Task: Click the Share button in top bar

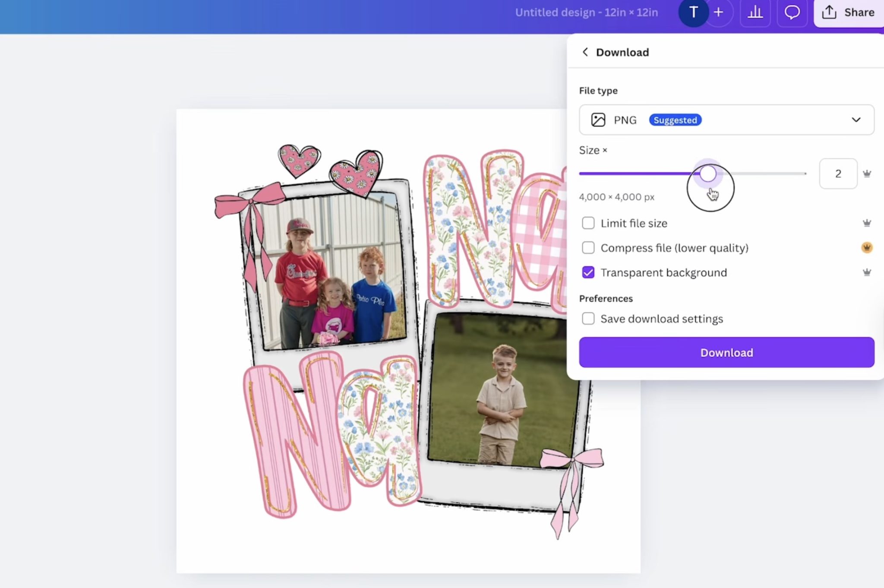Action: coord(848,13)
